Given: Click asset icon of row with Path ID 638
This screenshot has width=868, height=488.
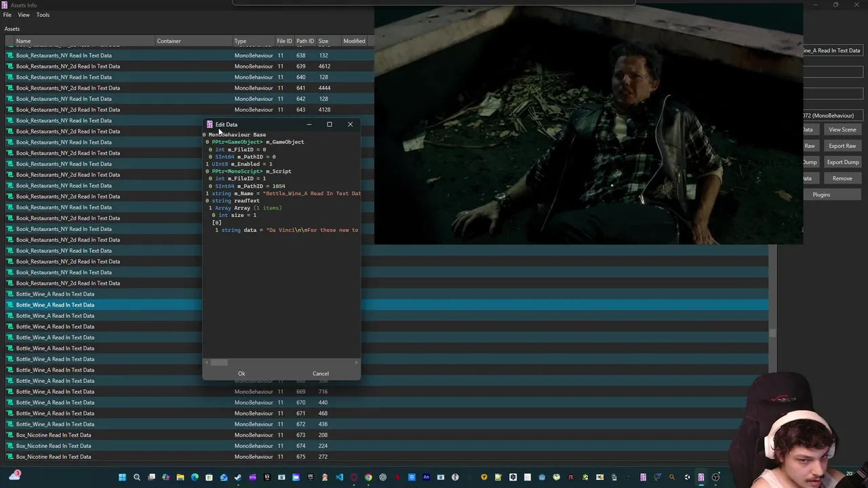Looking at the screenshot, I should 10,56.
